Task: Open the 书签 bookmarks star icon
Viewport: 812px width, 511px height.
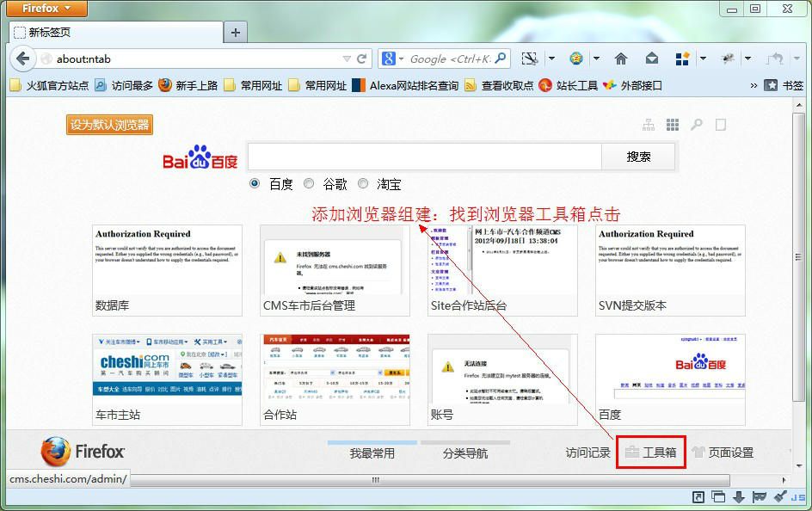Action: click(771, 85)
